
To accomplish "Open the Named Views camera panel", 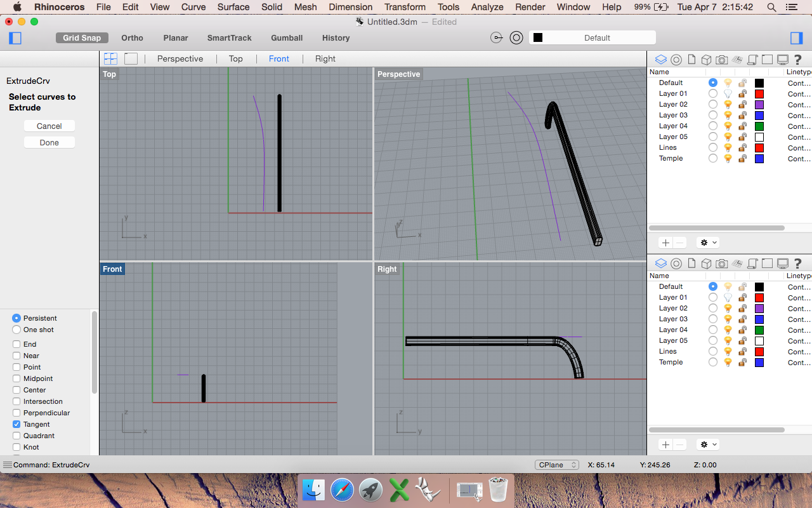I will click(x=721, y=59).
